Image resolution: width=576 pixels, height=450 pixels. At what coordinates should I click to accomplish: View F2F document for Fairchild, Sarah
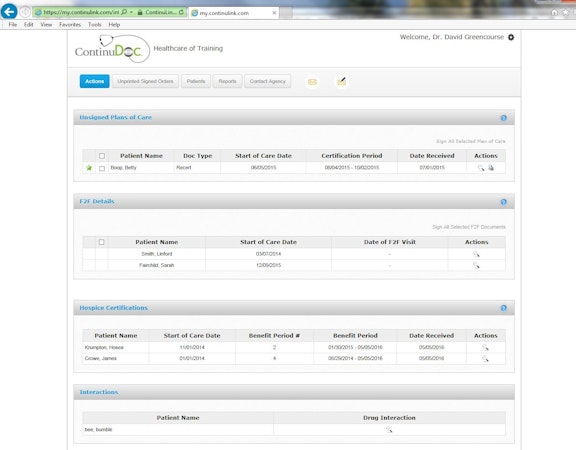(x=476, y=265)
